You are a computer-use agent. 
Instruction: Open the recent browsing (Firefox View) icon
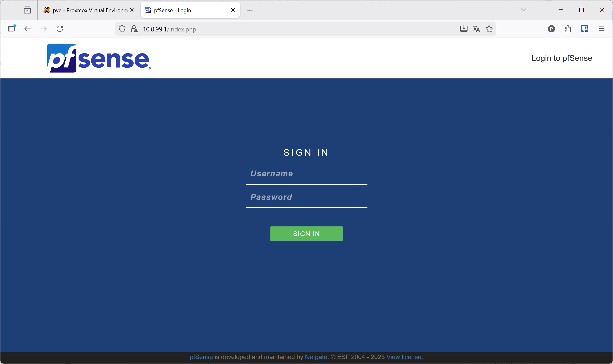point(27,10)
